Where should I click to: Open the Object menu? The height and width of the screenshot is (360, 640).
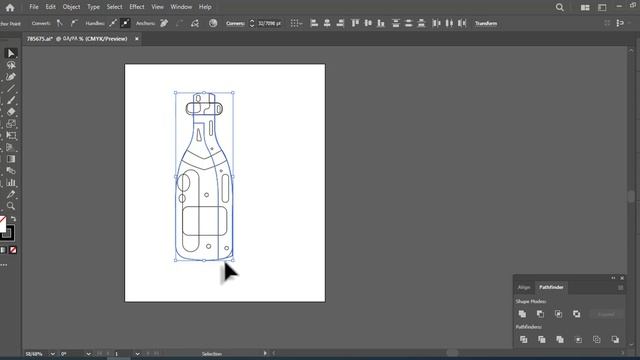pyautogui.click(x=71, y=7)
